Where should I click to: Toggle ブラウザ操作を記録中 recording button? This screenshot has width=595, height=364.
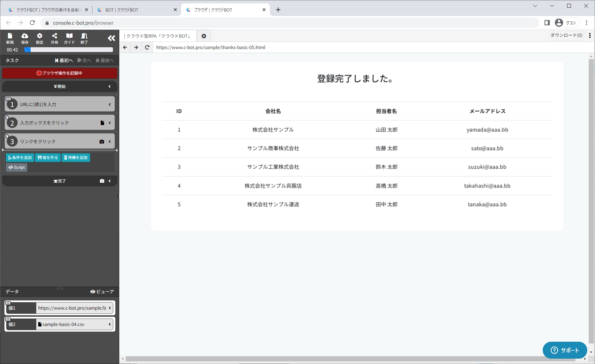[59, 73]
